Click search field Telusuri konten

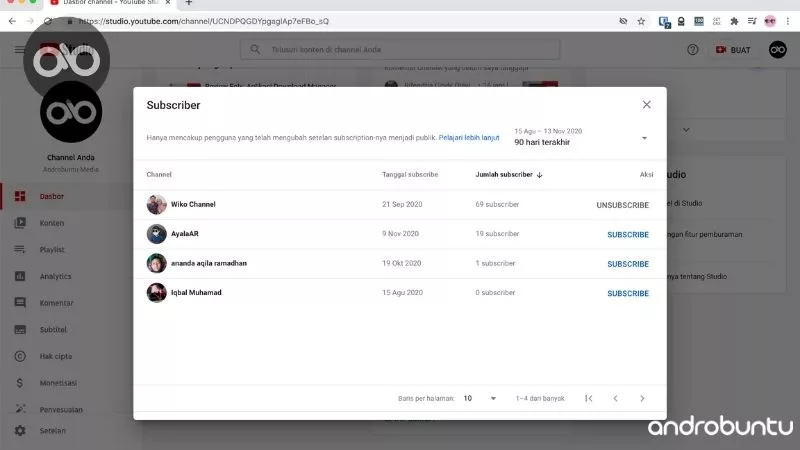tap(400, 49)
